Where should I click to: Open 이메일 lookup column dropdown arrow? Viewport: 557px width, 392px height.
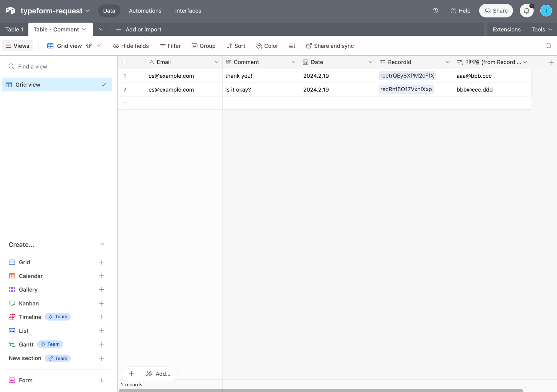(x=525, y=62)
